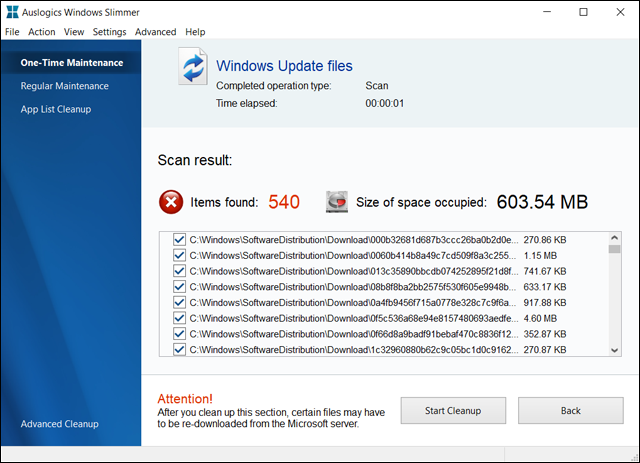Click the Back button
The height and width of the screenshot is (463, 640).
[571, 410]
